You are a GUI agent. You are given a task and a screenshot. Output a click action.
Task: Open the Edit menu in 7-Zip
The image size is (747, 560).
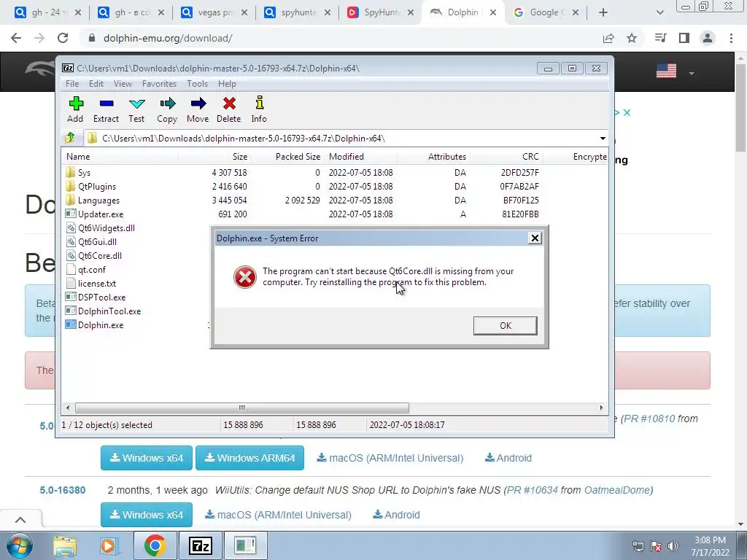[96, 84]
